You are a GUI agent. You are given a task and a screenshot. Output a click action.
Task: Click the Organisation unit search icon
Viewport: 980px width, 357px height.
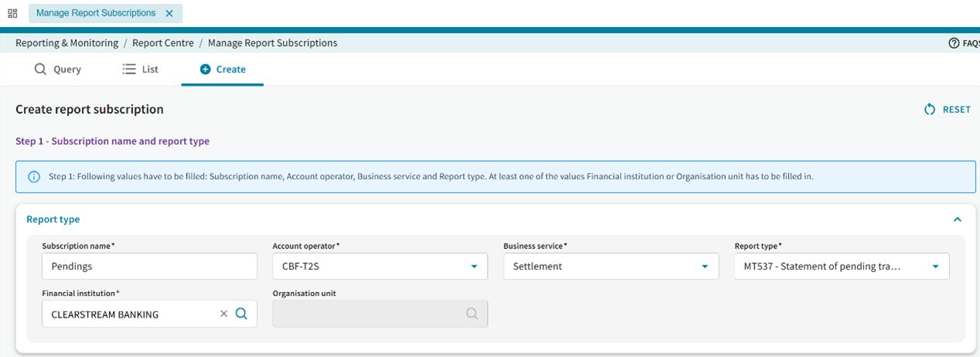(471, 314)
